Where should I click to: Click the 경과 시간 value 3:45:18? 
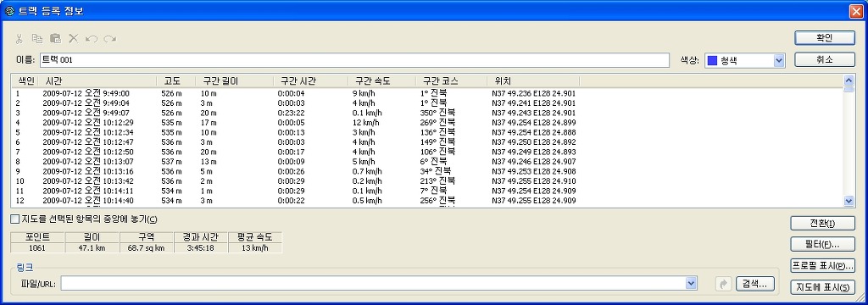(x=200, y=248)
